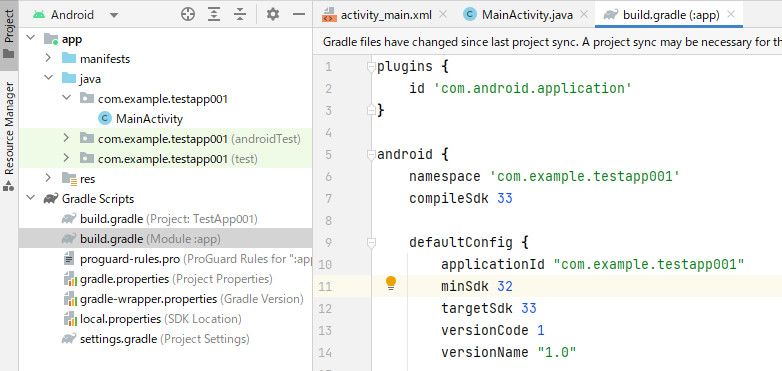Screen dimensions: 782x371
Task: Click the Gradle Scripts elephant icon
Action: (x=51, y=198)
